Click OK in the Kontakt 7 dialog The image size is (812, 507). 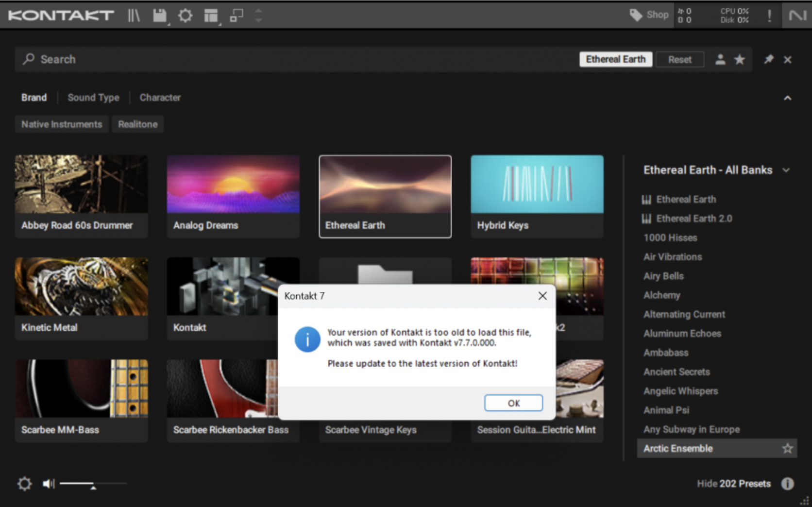tap(513, 403)
